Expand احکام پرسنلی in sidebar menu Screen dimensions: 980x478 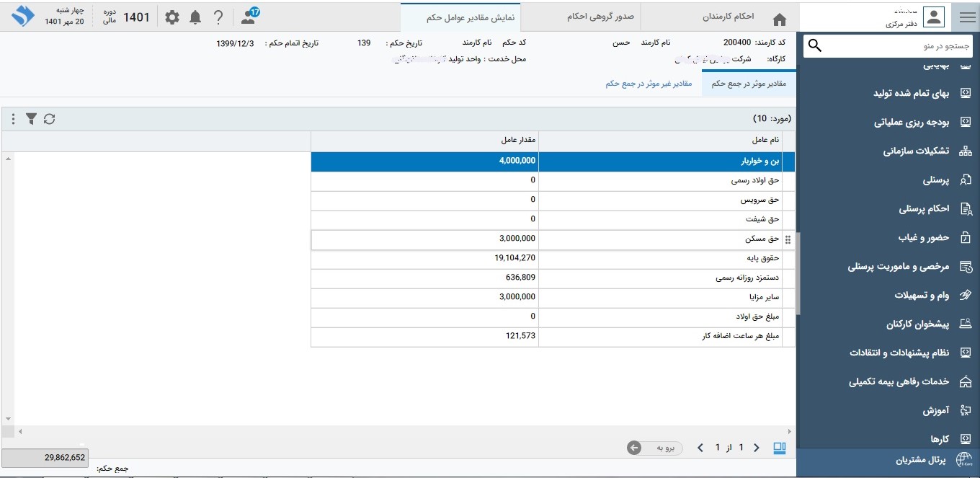click(923, 209)
